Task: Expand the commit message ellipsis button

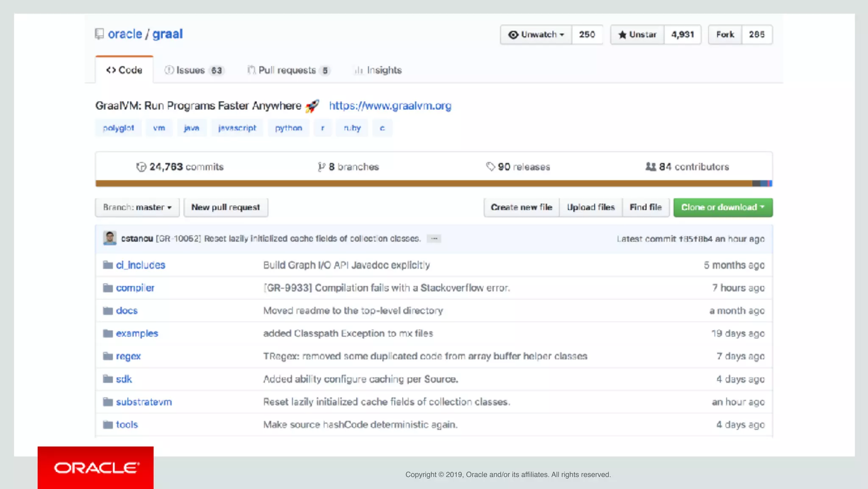Action: (434, 239)
